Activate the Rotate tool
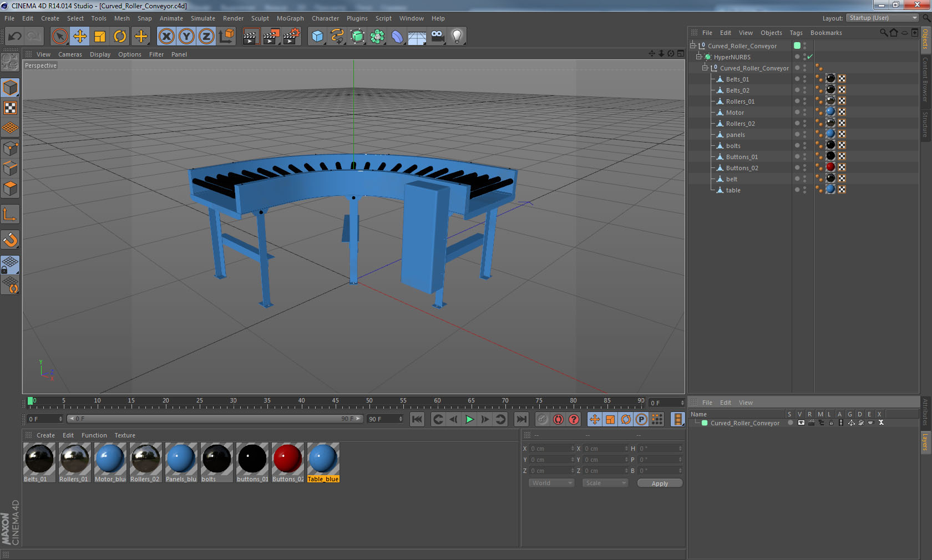Image resolution: width=932 pixels, height=560 pixels. pyautogui.click(x=120, y=37)
